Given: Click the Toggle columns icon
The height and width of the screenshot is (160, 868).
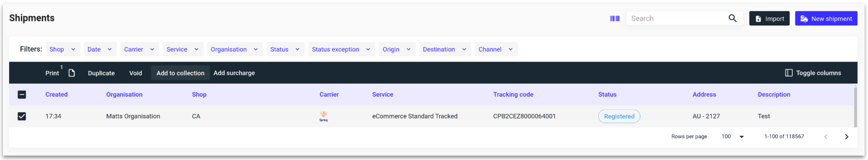Looking at the screenshot, I should coord(789,73).
